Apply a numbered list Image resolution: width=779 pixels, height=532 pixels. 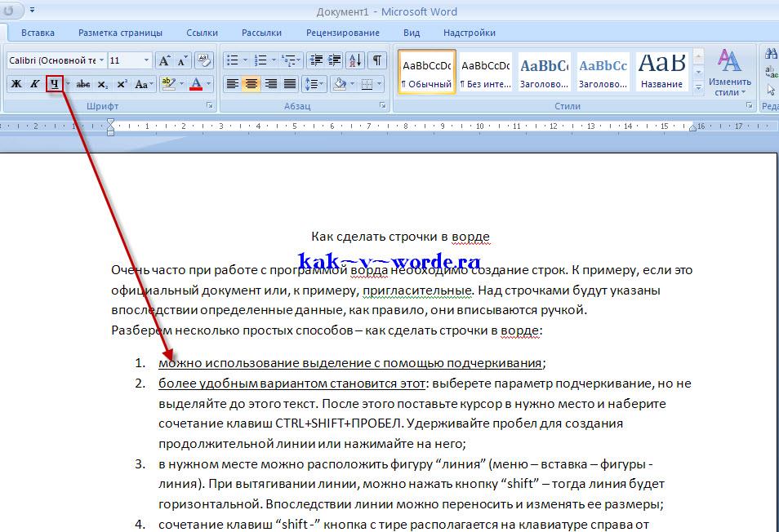260,60
